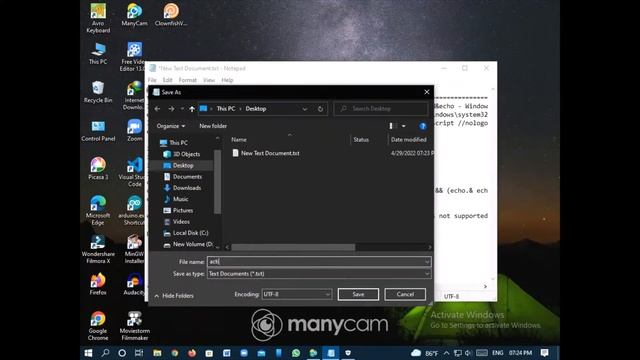Open ManyCam desktop shortcut
The width and height of the screenshot is (640, 360).
(134, 15)
